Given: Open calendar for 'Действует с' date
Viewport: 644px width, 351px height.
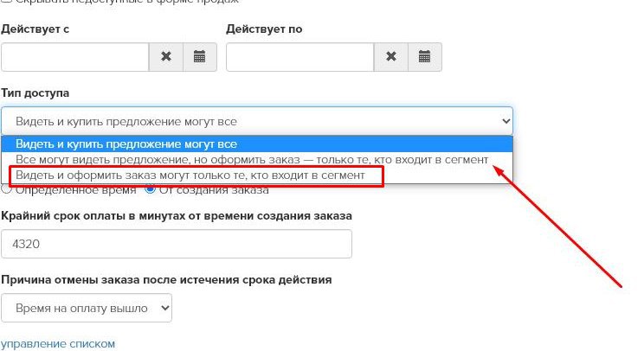Looking at the screenshot, I should (200, 56).
